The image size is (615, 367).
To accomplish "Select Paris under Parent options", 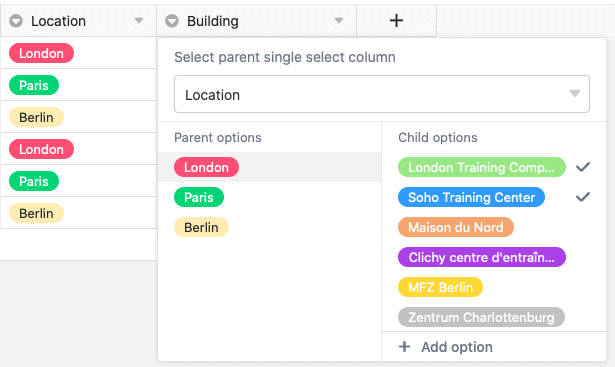I will point(199,197).
